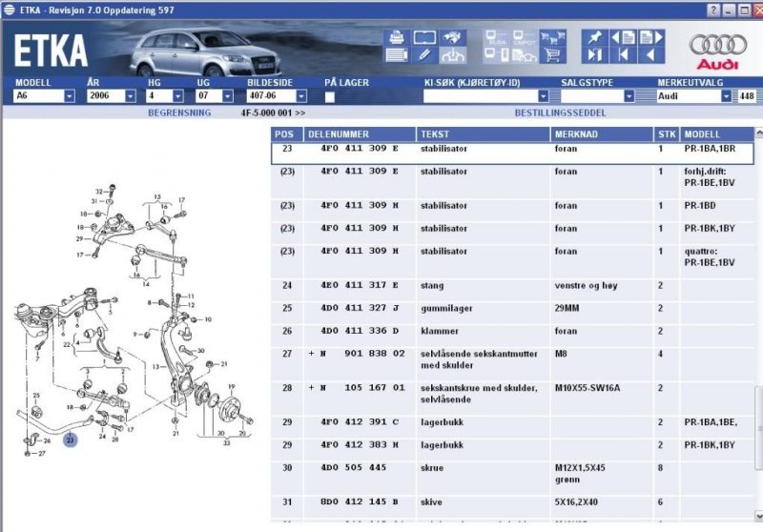
Task: Click the shopping cart icon
Action: coord(552,56)
